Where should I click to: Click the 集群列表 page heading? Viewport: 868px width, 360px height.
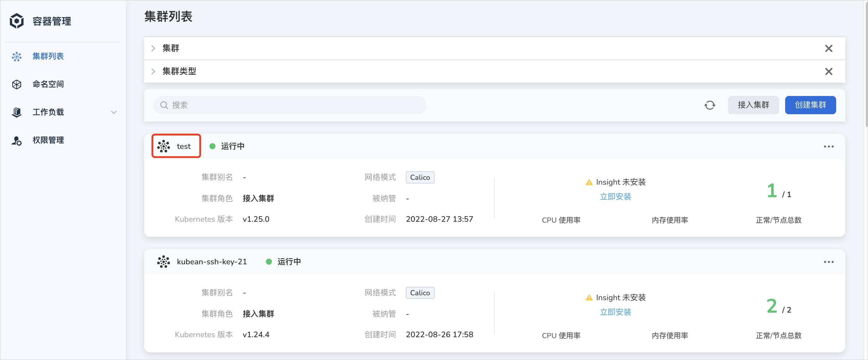168,16
